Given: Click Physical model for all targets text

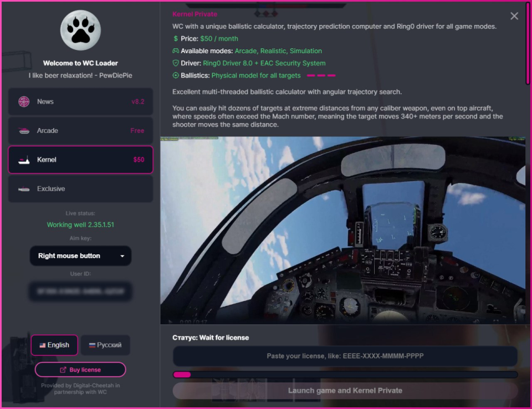Looking at the screenshot, I should pos(256,75).
